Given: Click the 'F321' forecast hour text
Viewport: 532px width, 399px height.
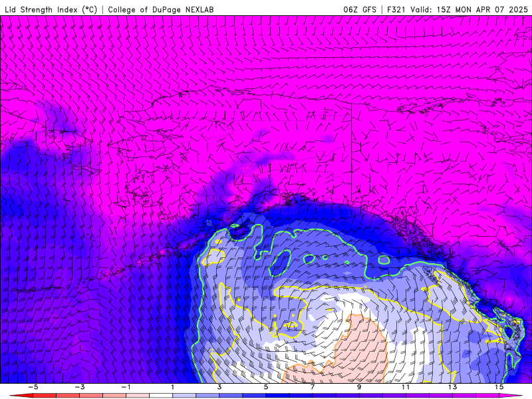Looking at the screenshot, I should click(x=397, y=9).
